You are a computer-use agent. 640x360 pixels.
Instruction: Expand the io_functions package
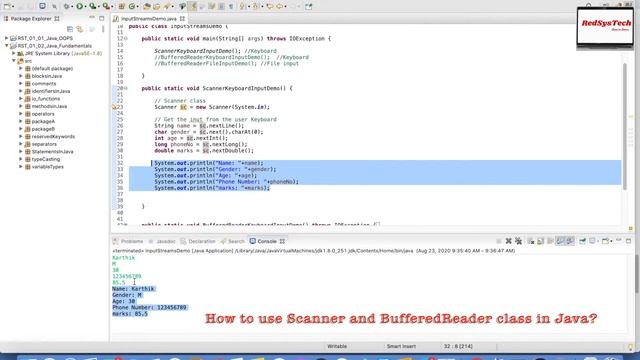[21, 98]
